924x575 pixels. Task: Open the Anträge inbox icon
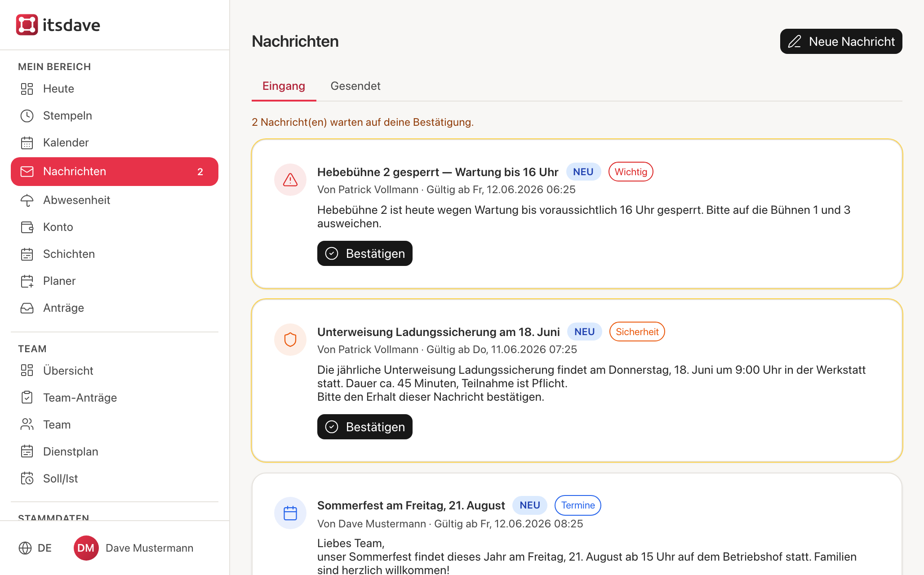(x=27, y=308)
